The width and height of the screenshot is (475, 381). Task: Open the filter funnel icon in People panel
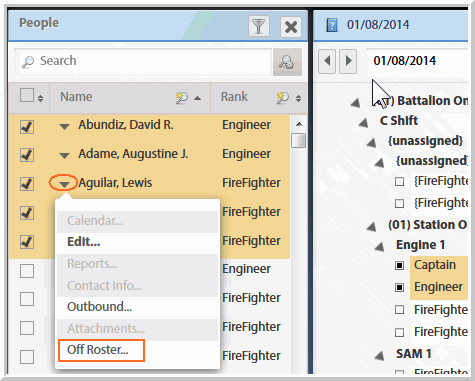pyautogui.click(x=259, y=26)
